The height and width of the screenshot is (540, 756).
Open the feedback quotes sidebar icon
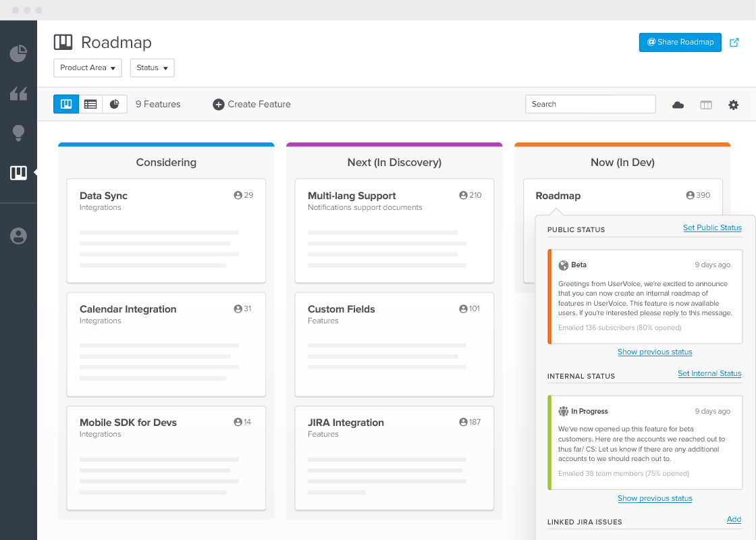coord(18,94)
